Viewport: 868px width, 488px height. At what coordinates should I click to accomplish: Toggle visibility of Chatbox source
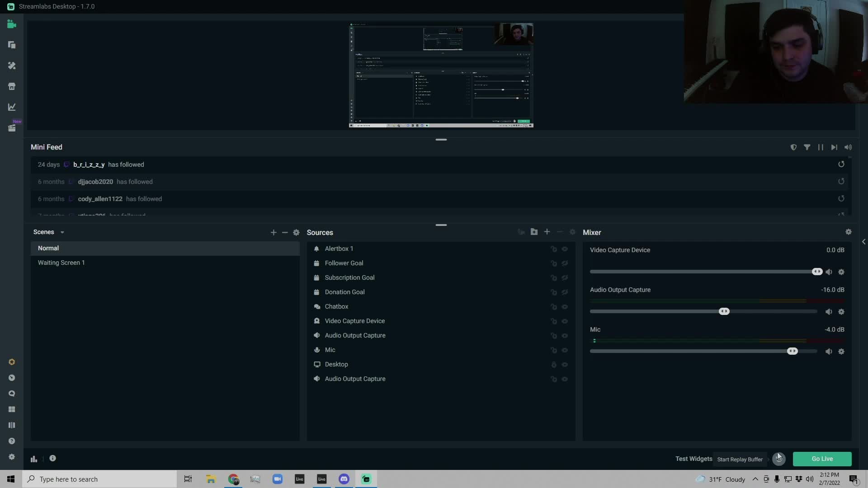[565, 307]
